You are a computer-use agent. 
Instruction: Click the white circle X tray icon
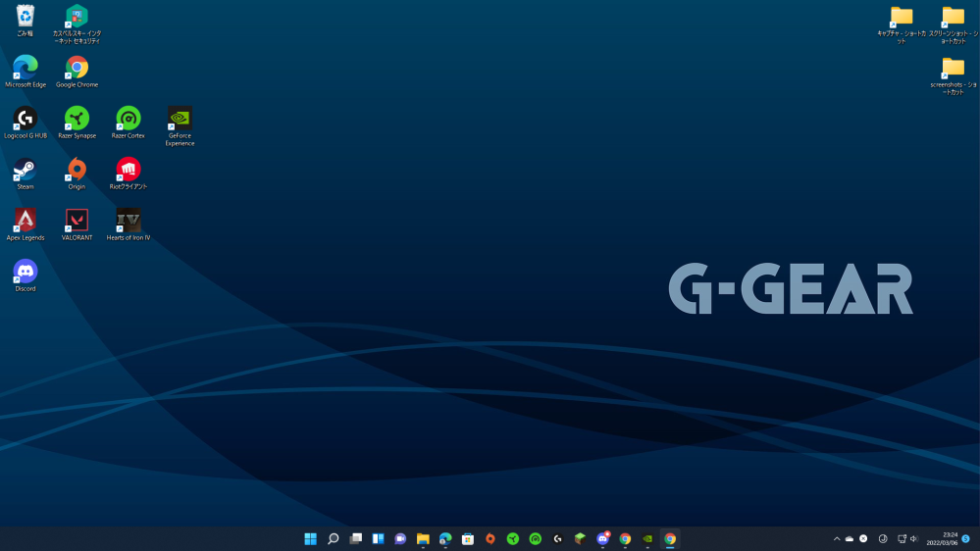(863, 538)
